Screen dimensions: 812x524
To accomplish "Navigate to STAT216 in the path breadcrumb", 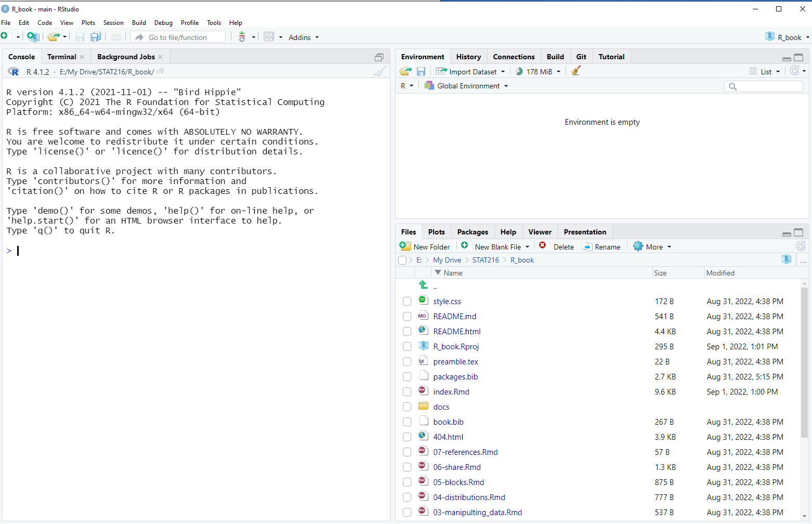I will pyautogui.click(x=486, y=260).
